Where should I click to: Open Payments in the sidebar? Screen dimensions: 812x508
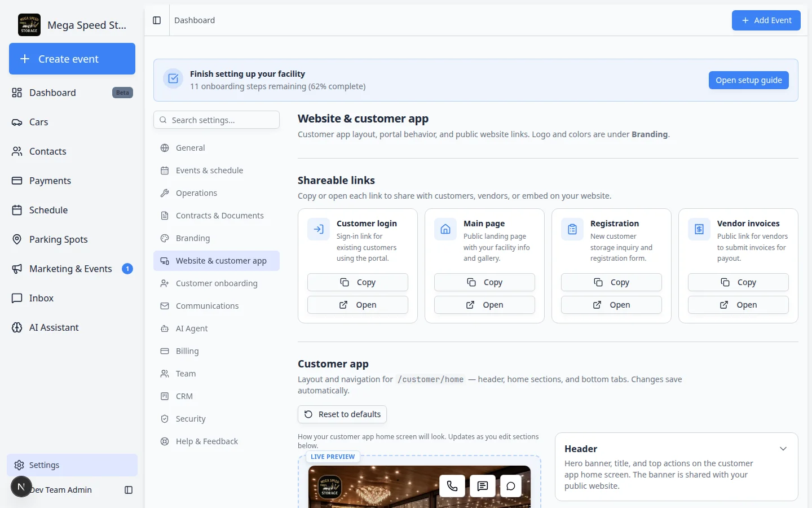click(72, 181)
